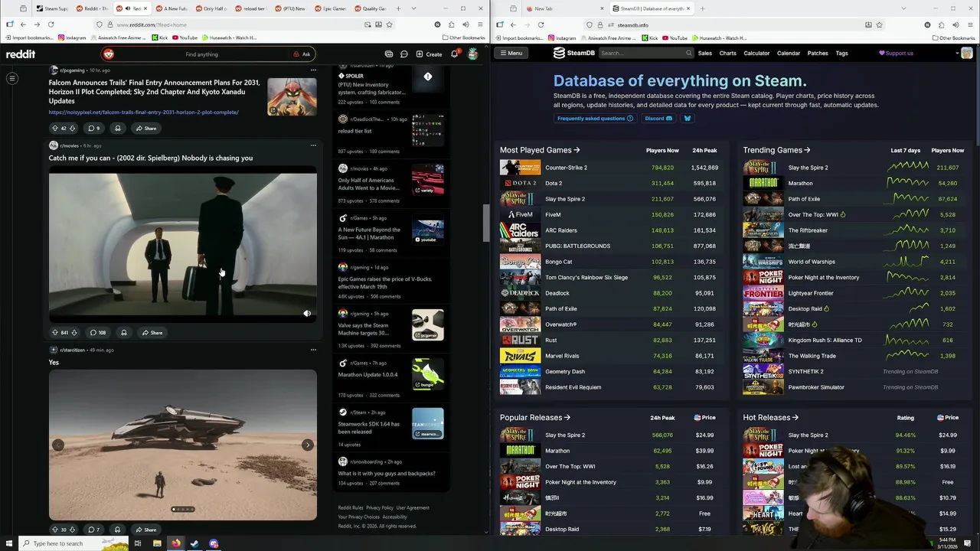This screenshot has height=551, width=980.
Task: Open Calendar in the SteamDB navbar
Action: (788, 53)
